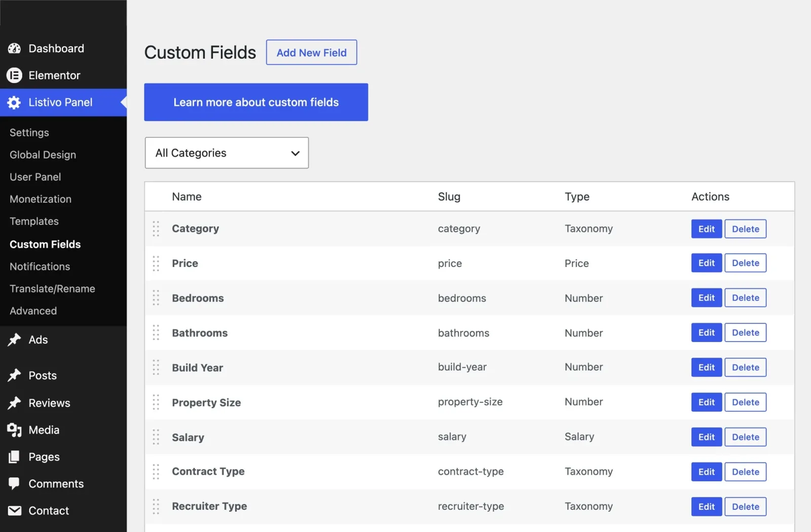
Task: Open Advanced submenu item
Action: tap(33, 311)
